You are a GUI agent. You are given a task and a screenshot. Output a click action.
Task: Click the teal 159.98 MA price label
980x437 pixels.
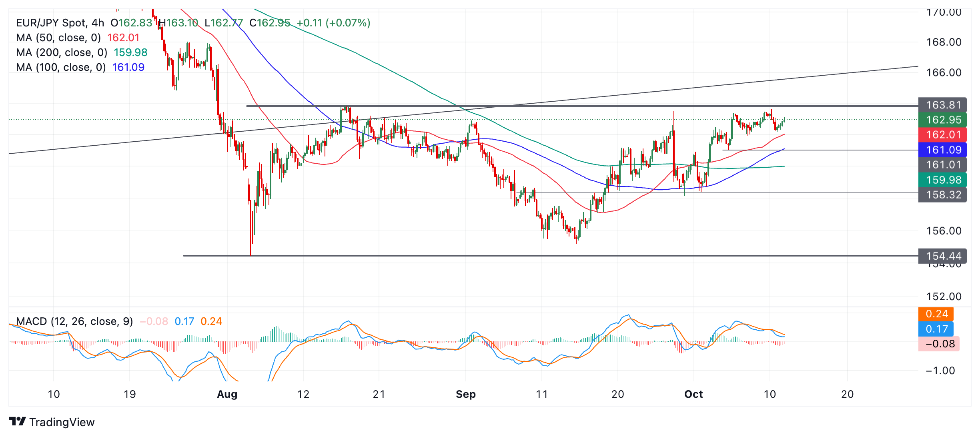[942, 180]
